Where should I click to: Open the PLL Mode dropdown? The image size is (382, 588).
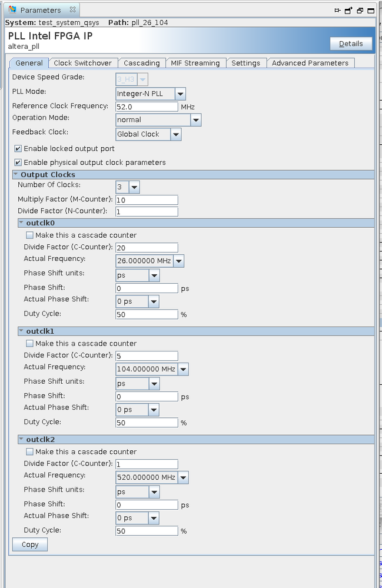click(x=180, y=94)
